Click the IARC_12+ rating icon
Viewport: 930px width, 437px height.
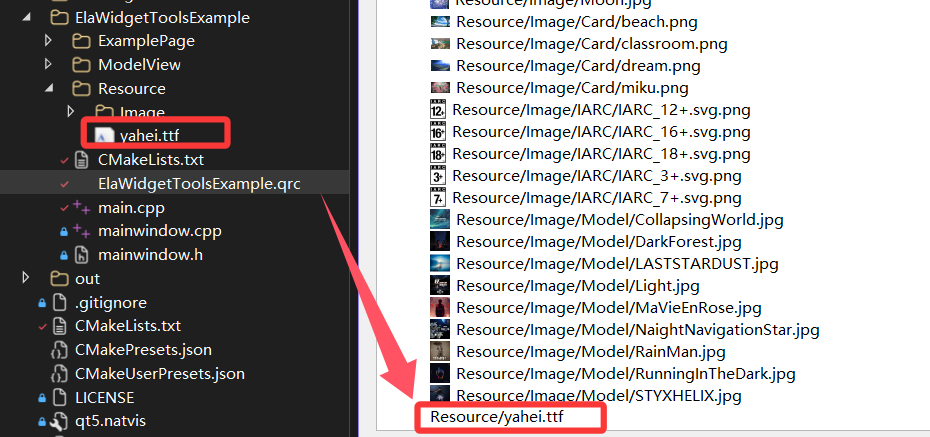click(437, 109)
